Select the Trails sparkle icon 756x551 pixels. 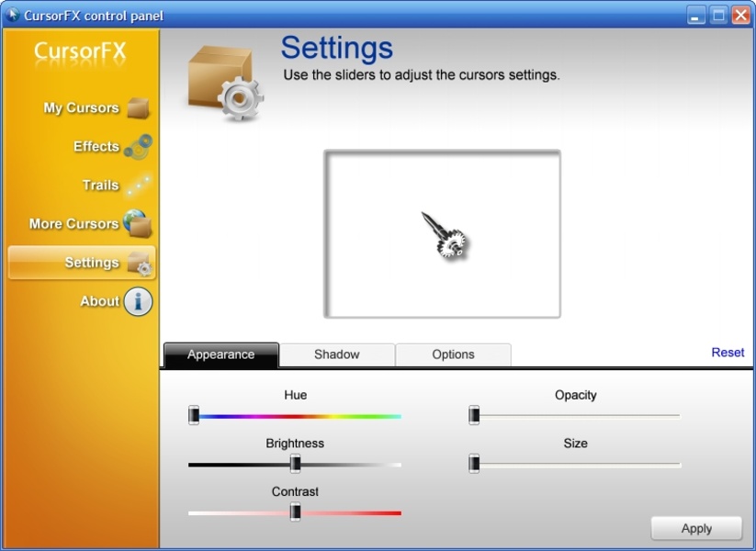[x=138, y=186]
